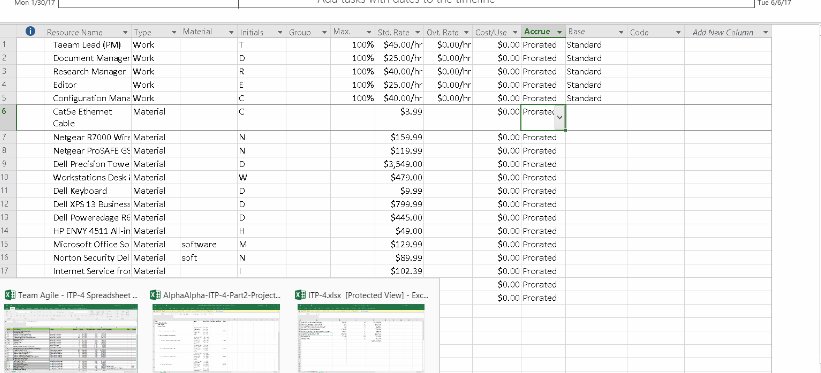Screen dimensions: 821x373
Task: Select row 11 header number
Action: point(8,191)
